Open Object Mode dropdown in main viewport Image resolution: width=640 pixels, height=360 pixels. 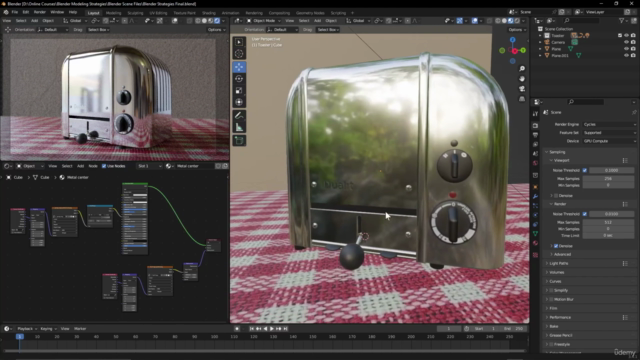(x=264, y=20)
